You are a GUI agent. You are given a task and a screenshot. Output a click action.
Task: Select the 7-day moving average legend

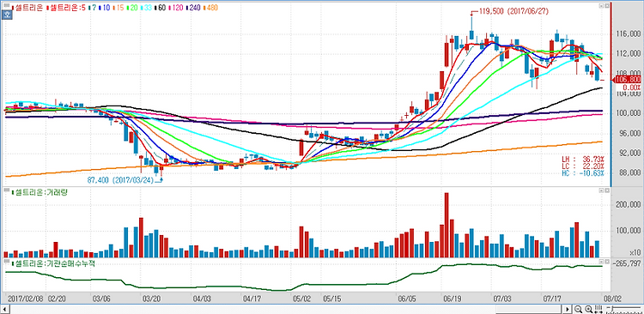(93, 8)
